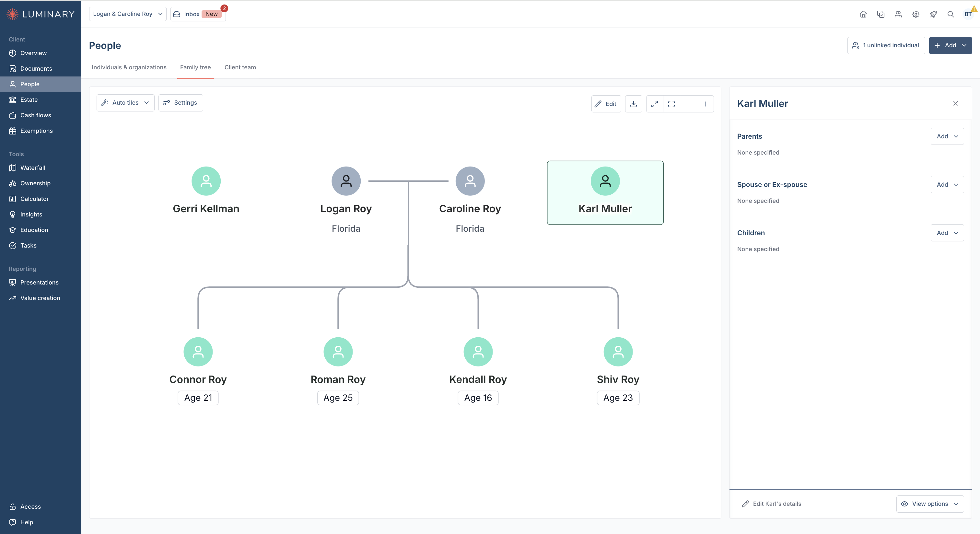The image size is (980, 534).
Task: Open the Ownership tool
Action: [x=40, y=183]
